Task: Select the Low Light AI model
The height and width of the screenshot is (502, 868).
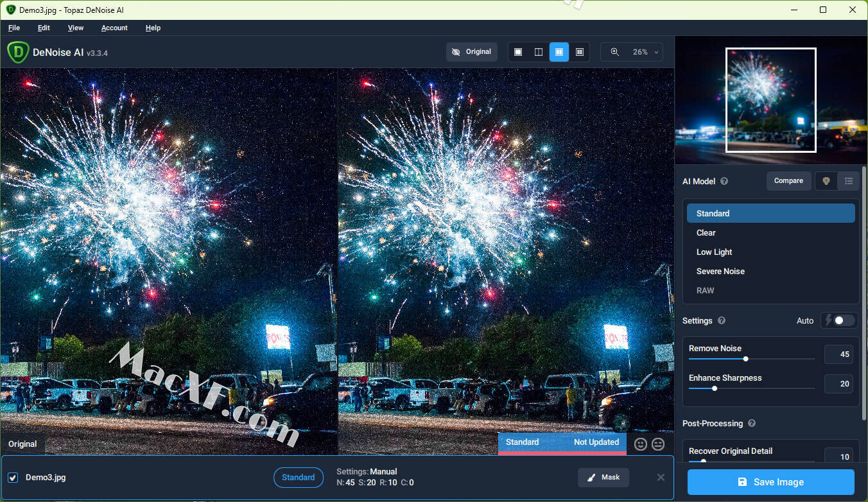Action: (770, 252)
